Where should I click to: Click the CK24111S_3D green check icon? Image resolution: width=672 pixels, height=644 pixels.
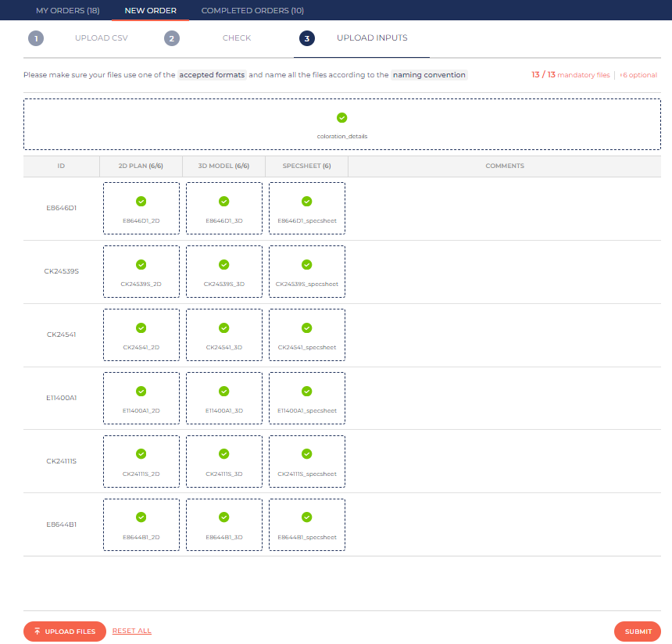point(223,453)
